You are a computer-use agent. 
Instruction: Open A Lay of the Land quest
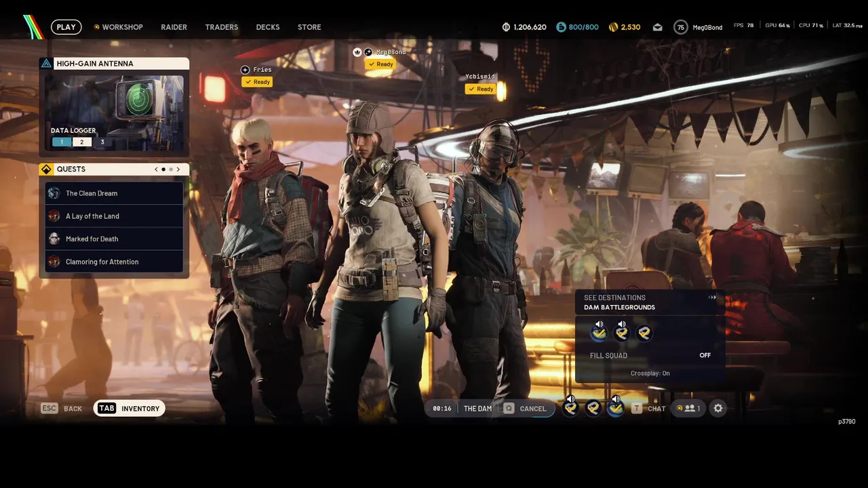114,216
